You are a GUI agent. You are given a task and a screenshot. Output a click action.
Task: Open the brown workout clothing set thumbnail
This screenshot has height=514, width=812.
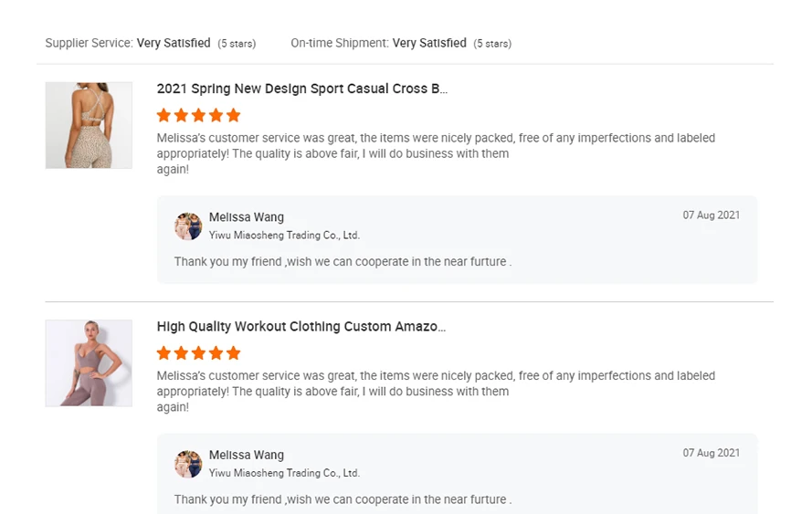(89, 362)
